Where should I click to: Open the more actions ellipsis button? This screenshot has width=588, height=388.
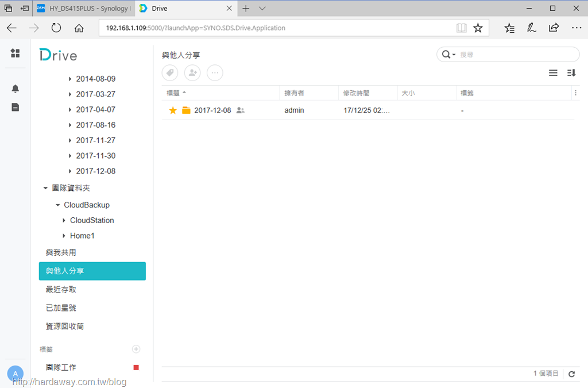coord(215,73)
